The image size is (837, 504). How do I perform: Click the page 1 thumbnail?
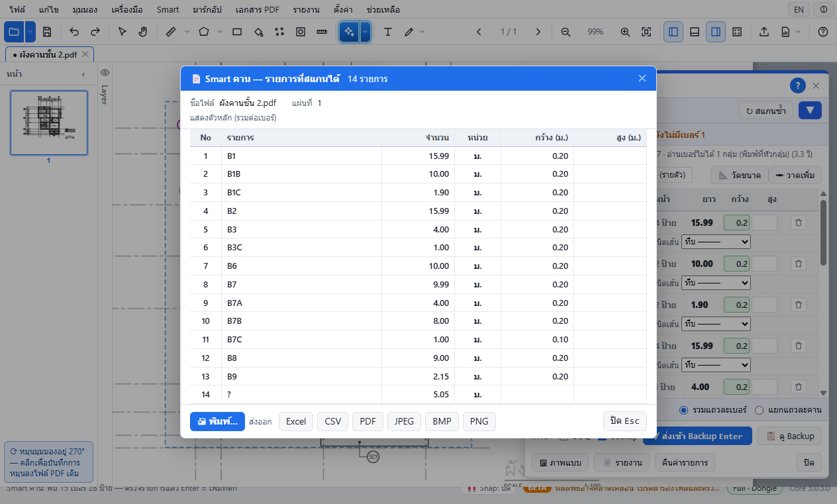[x=48, y=123]
